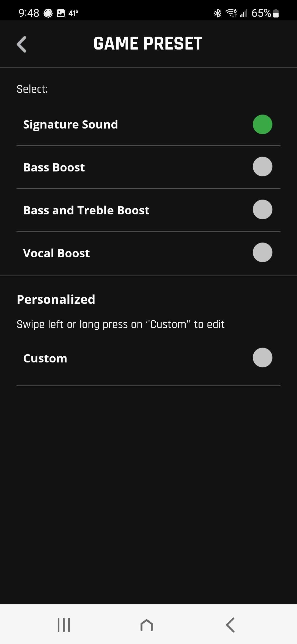Tap the Vocal Boost preset label

(57, 253)
